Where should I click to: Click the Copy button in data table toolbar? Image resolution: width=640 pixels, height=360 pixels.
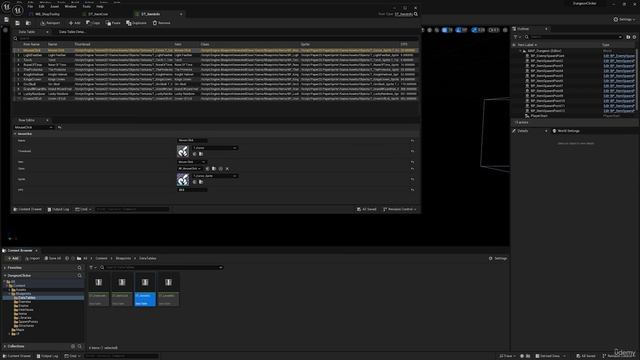click(x=93, y=23)
